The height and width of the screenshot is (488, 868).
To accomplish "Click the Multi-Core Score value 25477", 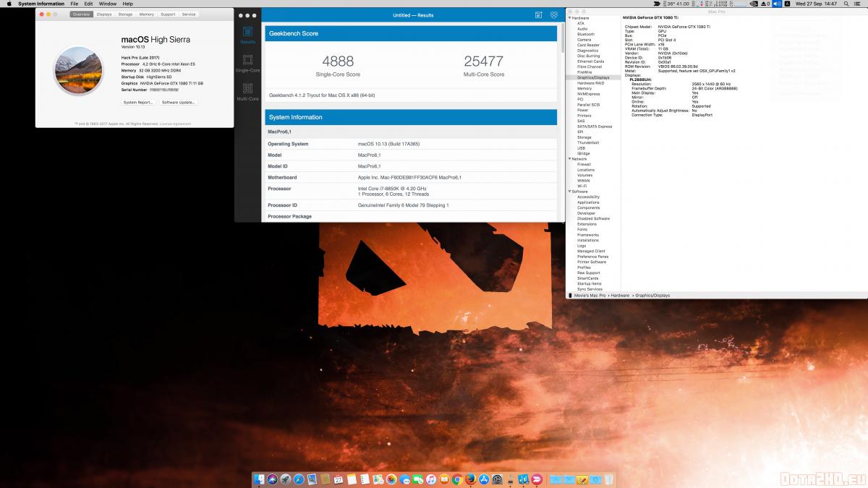I will 484,61.
